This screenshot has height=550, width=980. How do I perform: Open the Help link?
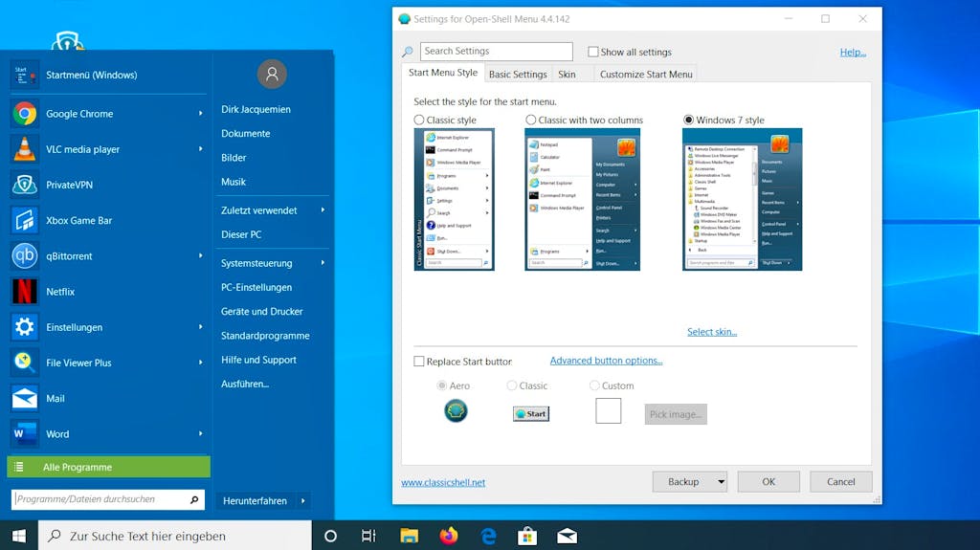[x=853, y=53]
